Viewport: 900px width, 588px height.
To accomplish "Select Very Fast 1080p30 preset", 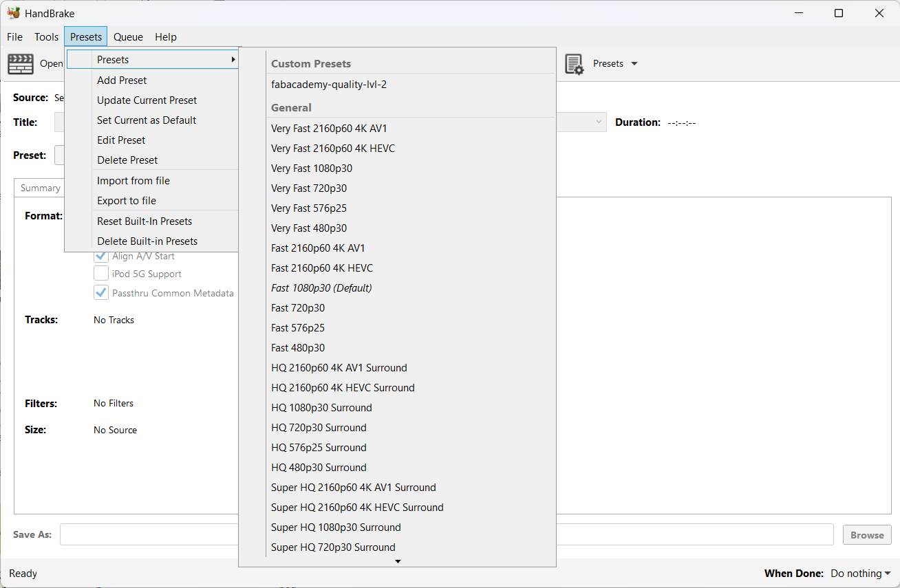I will (x=397, y=168).
